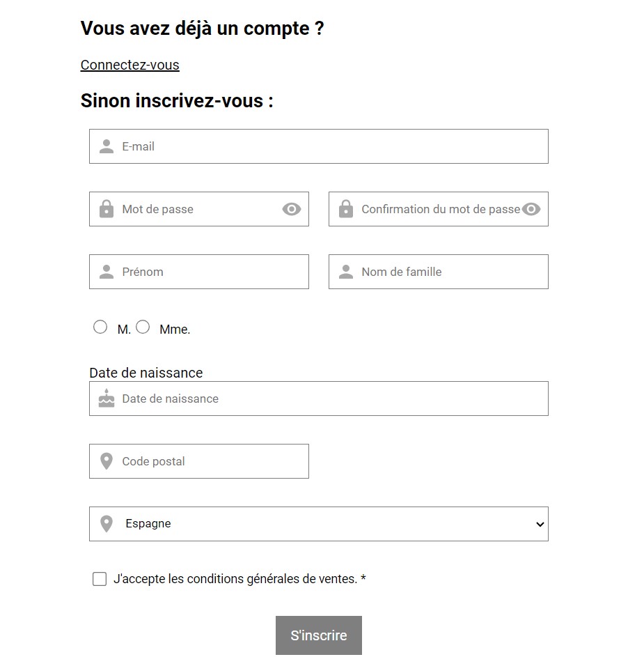Click the pin icon next to Espagne
644x657 pixels.
tap(106, 524)
